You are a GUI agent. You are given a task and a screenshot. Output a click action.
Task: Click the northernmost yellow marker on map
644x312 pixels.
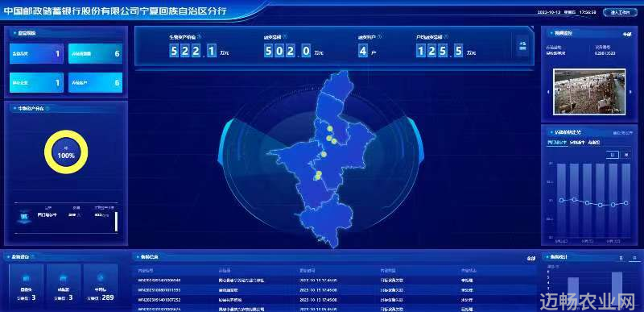(330, 129)
